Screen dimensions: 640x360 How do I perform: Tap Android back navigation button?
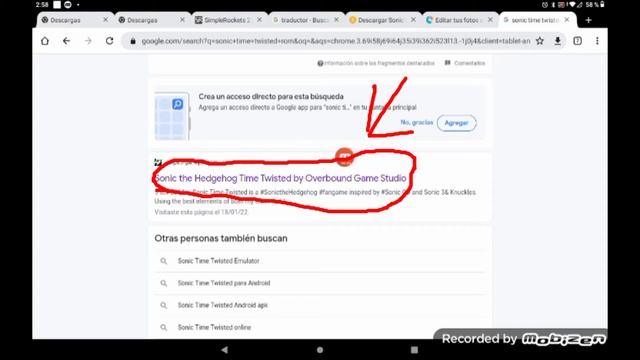[224, 350]
